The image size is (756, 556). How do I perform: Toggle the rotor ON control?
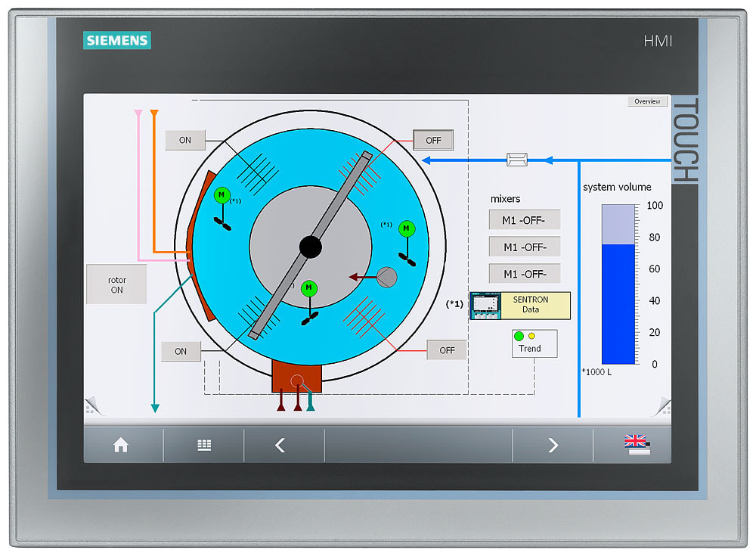[116, 284]
